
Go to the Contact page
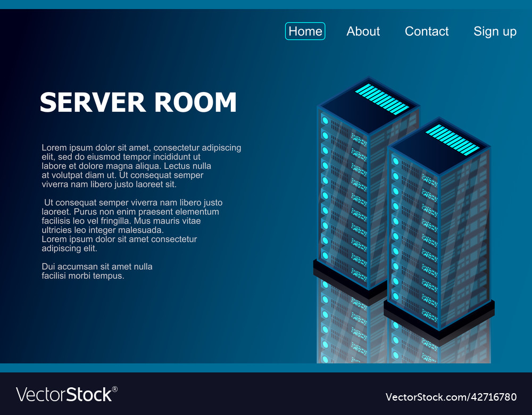(427, 31)
